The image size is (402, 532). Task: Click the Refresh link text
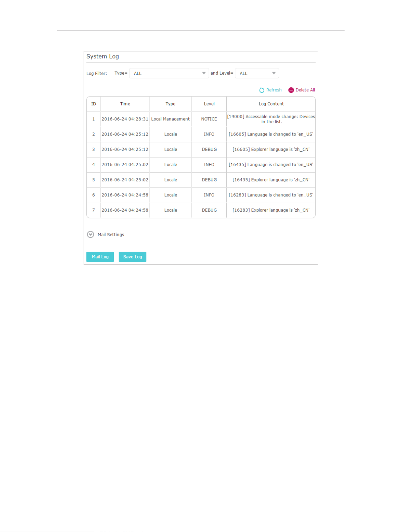coord(274,90)
